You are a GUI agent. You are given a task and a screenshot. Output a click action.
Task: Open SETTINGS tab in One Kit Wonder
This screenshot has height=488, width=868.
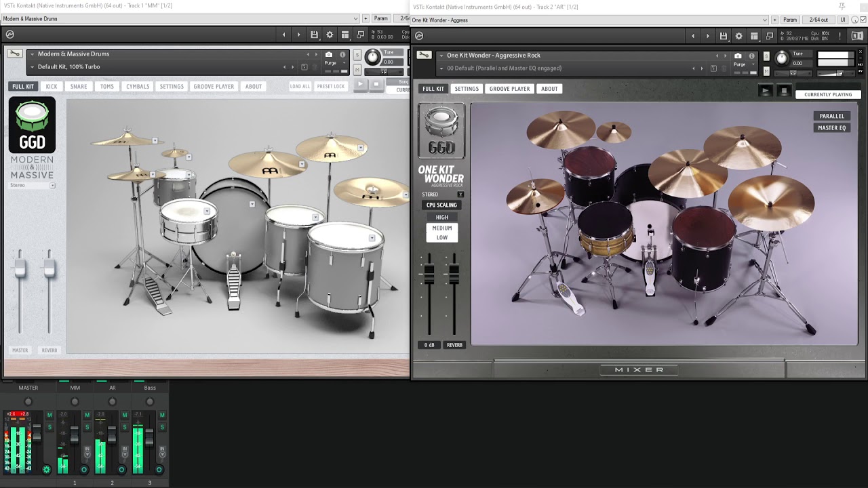click(467, 89)
